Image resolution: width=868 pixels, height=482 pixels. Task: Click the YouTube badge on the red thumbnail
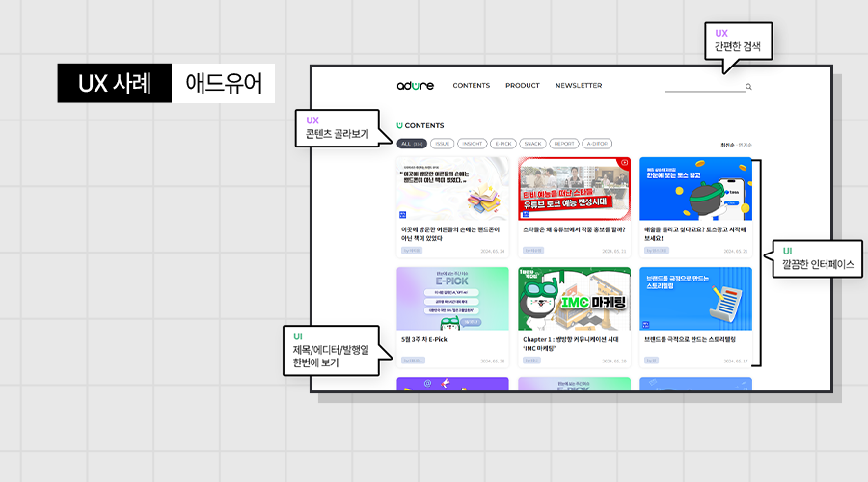point(624,163)
